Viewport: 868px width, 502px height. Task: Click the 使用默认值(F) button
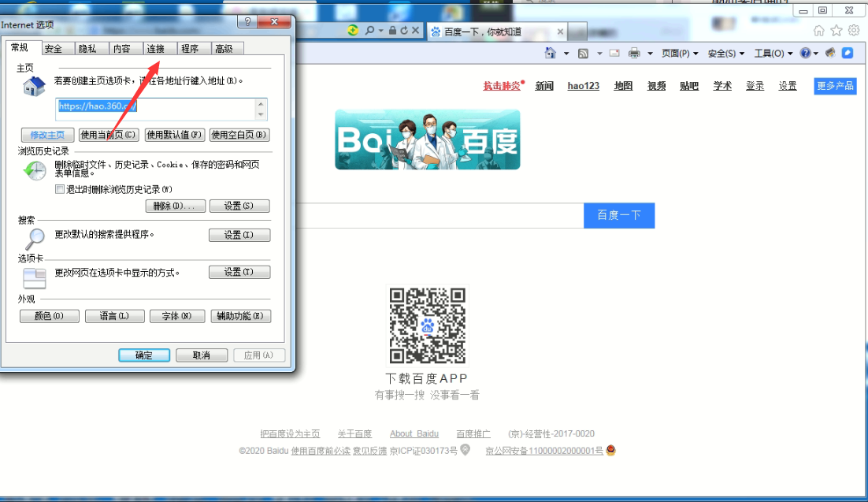tap(174, 135)
